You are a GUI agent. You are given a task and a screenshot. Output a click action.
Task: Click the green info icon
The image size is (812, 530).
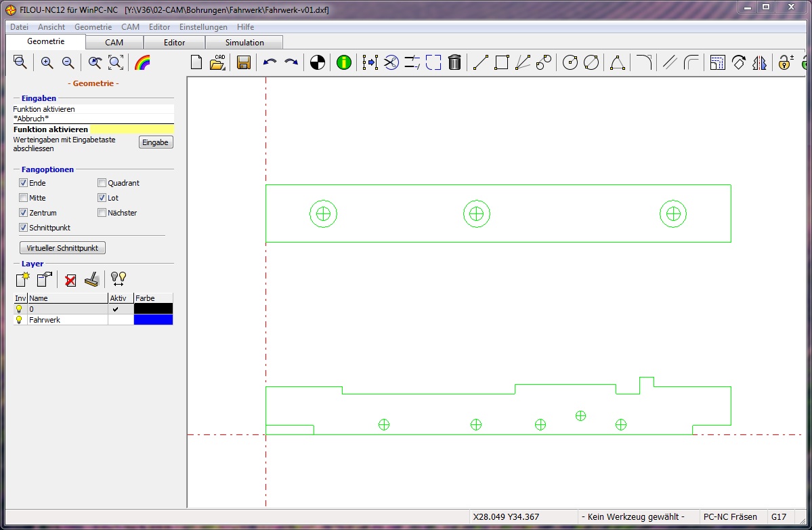[344, 62]
